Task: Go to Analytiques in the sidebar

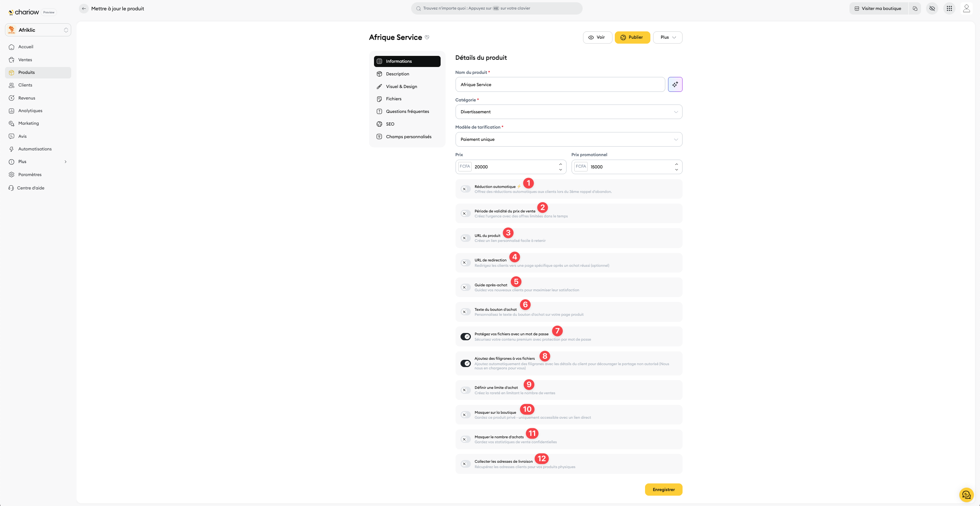Action: (30, 111)
